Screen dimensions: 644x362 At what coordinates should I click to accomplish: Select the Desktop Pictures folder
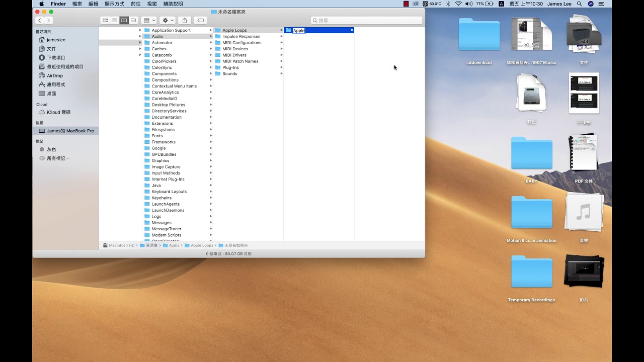(x=178, y=105)
